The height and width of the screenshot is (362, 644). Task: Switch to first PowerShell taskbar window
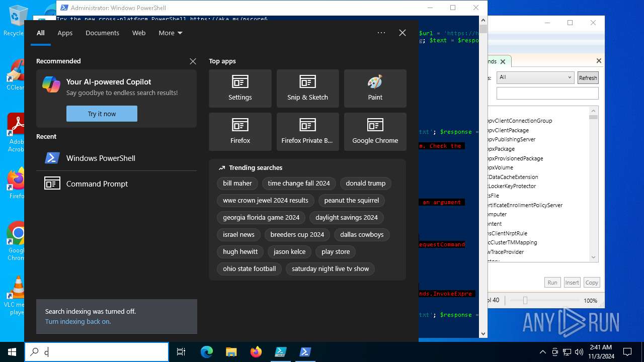pyautogui.click(x=280, y=352)
